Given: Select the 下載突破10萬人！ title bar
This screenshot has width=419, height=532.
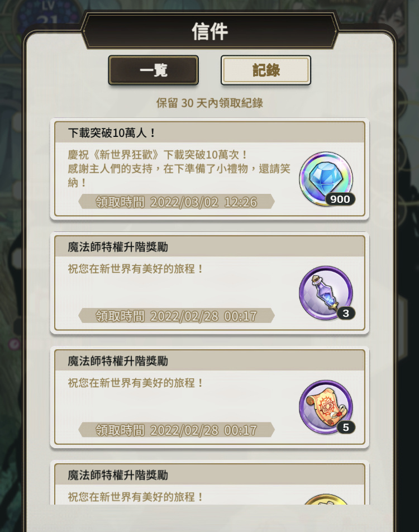Looking at the screenshot, I should coord(209,132).
